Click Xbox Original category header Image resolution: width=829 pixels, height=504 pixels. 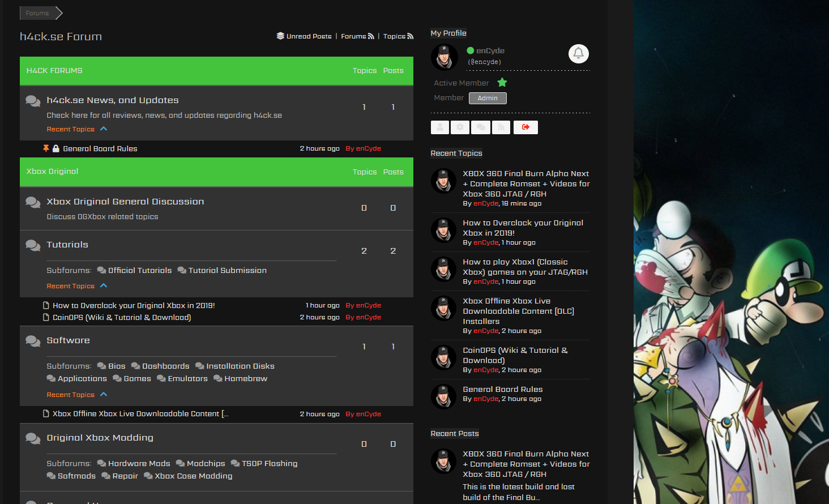(52, 172)
